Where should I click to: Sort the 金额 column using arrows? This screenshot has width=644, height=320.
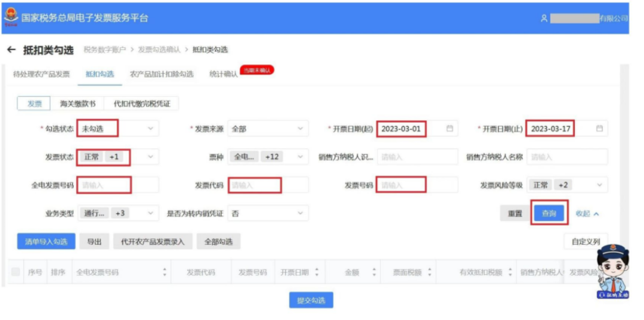pos(374,272)
